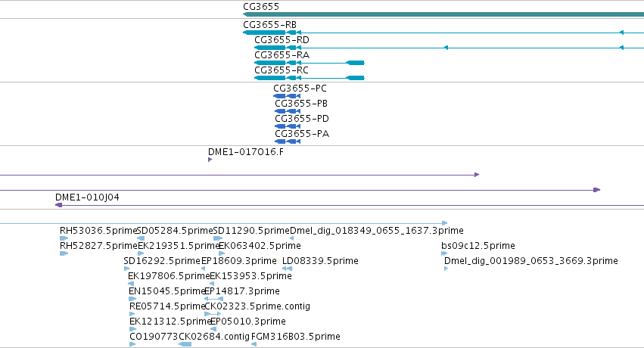Select the CO190773 label

(154, 337)
